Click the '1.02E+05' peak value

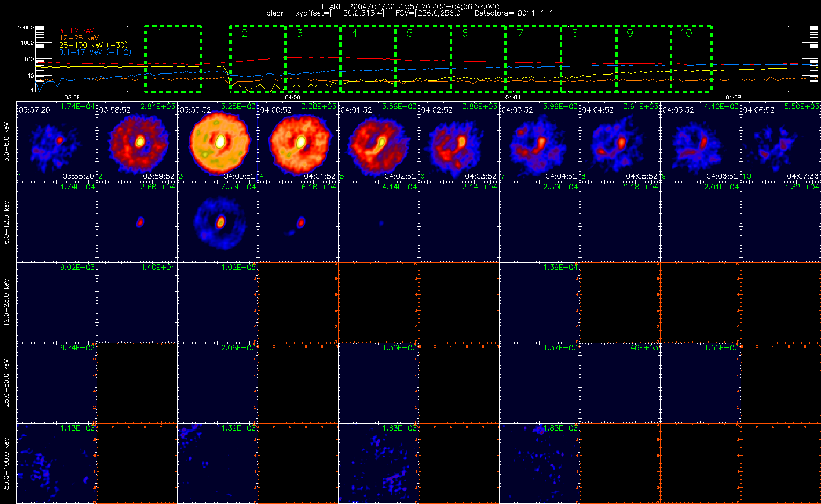pos(239,268)
